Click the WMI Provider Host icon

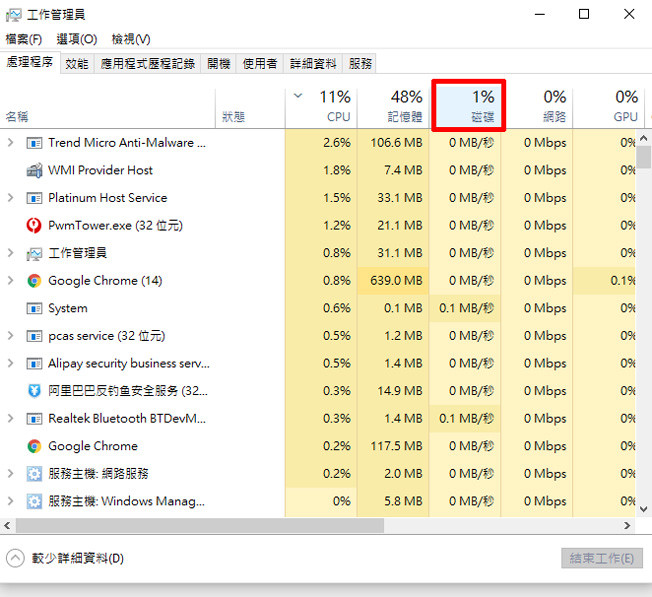point(34,170)
